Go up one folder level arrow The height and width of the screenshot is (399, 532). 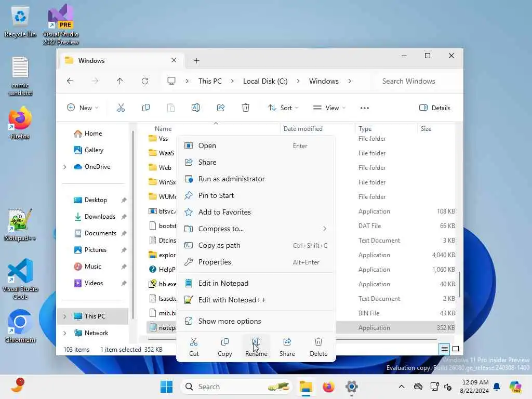(x=120, y=81)
